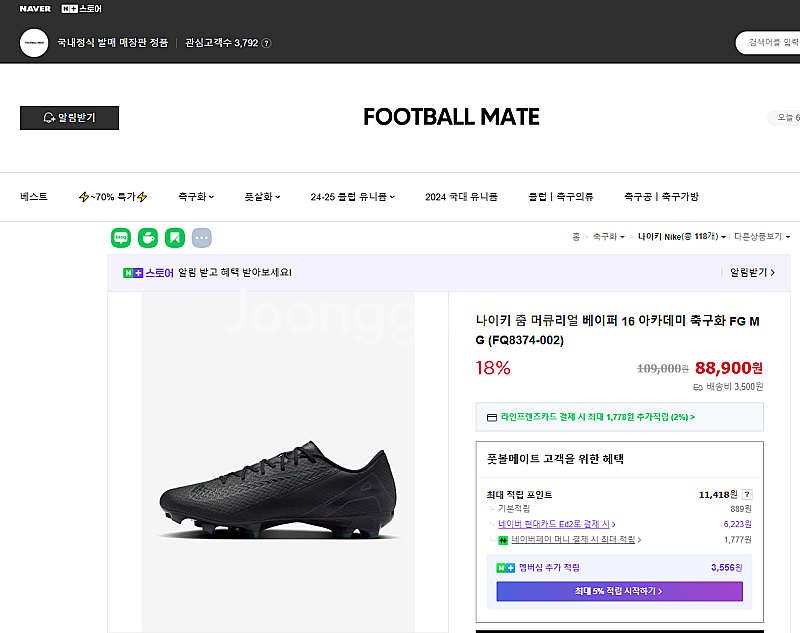Open the 2024 국대 유니폼 menu
The width and height of the screenshot is (800, 633).
tap(461, 197)
